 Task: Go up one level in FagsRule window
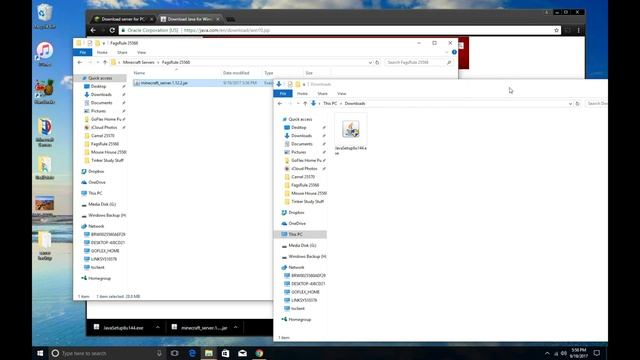click(x=105, y=62)
